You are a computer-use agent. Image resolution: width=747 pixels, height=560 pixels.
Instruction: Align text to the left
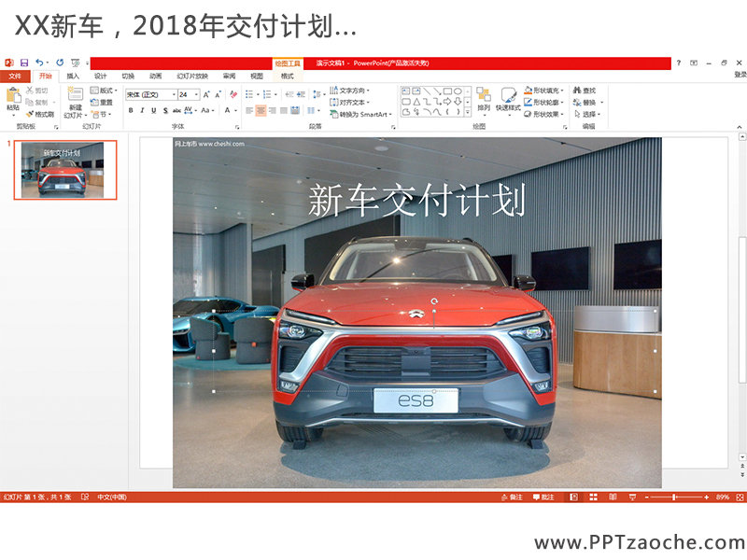pos(249,110)
